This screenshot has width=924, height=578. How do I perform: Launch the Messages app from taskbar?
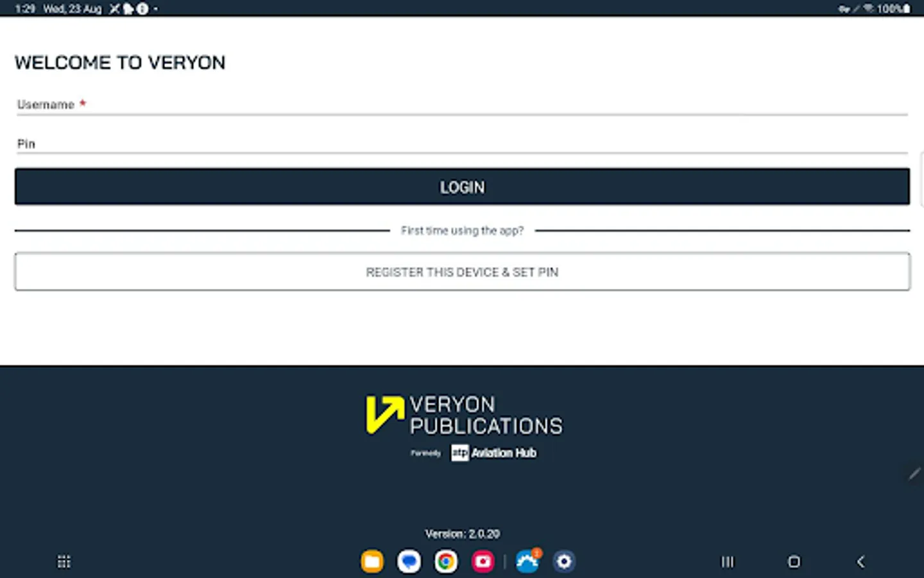point(409,562)
